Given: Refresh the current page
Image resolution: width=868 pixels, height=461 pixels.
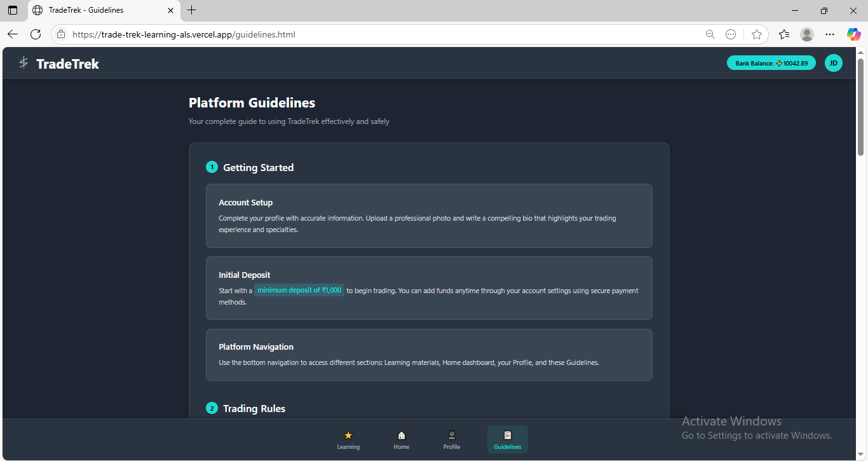Looking at the screenshot, I should (x=36, y=34).
